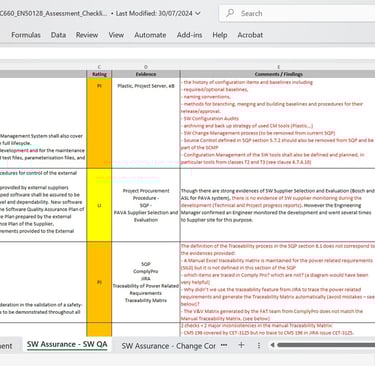This screenshot has height=366, width=375.
Task: Click the magnifier search icon
Action: (x=230, y=13)
